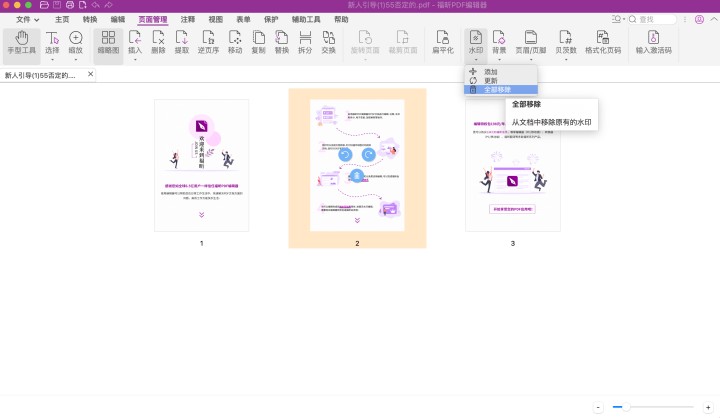Choose Update (更新) from watermark menu

point(490,81)
